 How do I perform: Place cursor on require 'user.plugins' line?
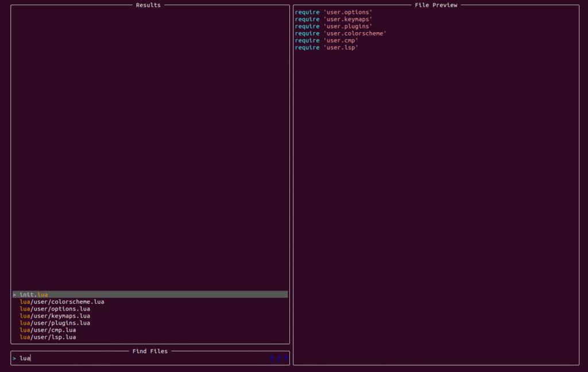(334, 26)
